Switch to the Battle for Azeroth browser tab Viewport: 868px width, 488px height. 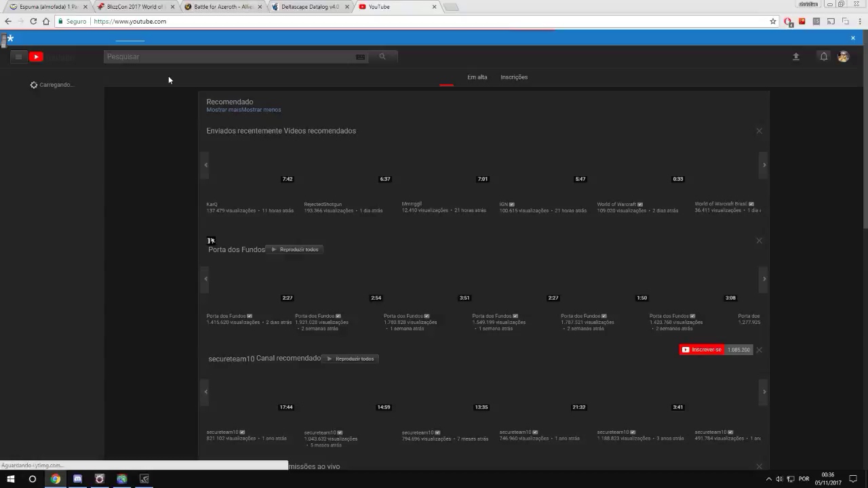(x=221, y=7)
